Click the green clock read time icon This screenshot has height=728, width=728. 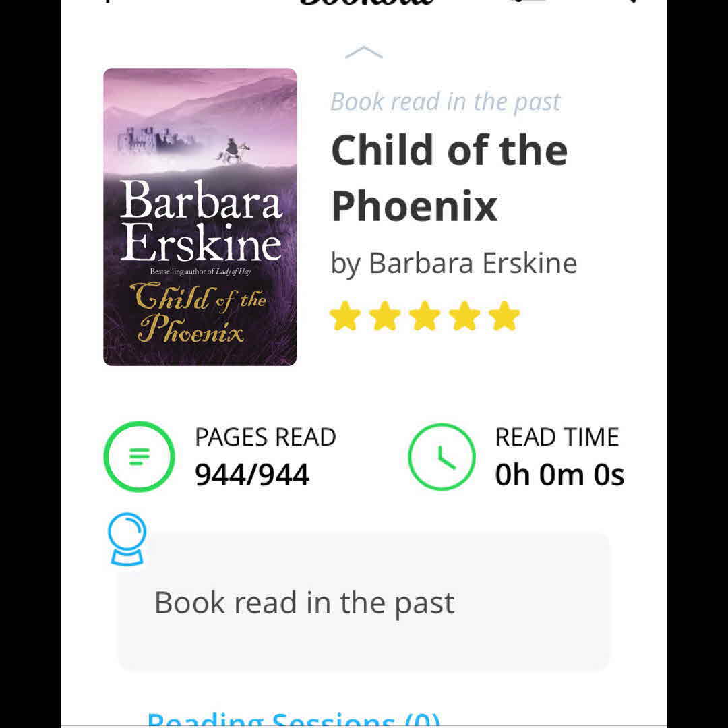click(x=442, y=456)
